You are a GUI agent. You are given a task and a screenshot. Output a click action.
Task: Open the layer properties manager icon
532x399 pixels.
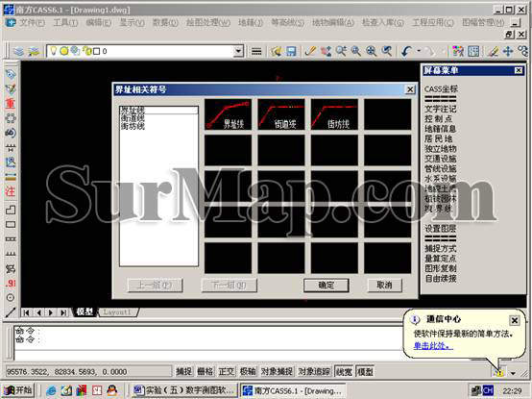coord(19,52)
